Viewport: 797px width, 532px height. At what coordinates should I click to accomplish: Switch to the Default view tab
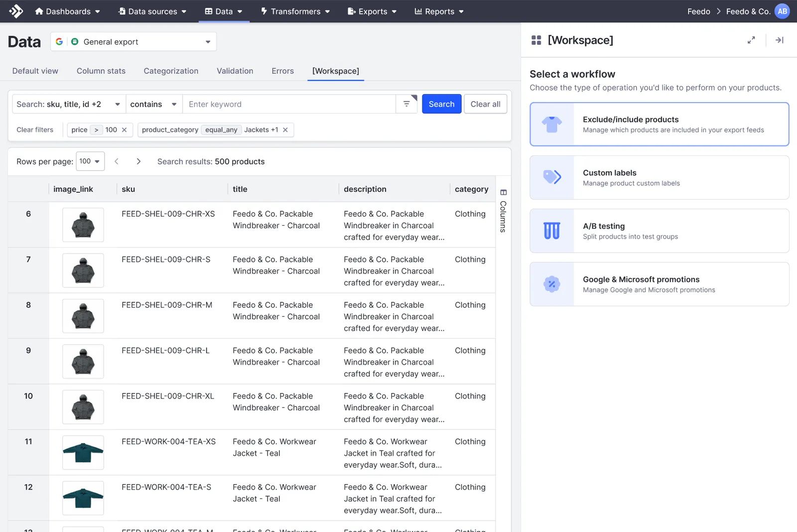click(35, 71)
